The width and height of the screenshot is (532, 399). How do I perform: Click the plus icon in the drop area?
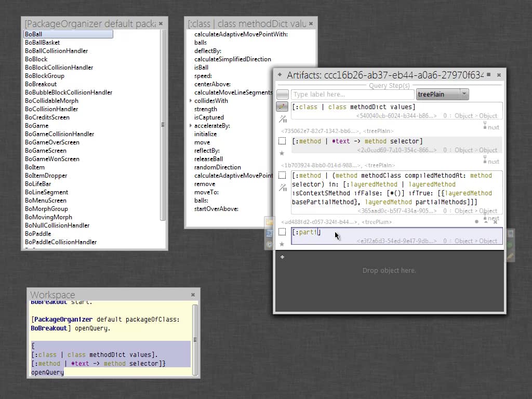[x=282, y=257]
